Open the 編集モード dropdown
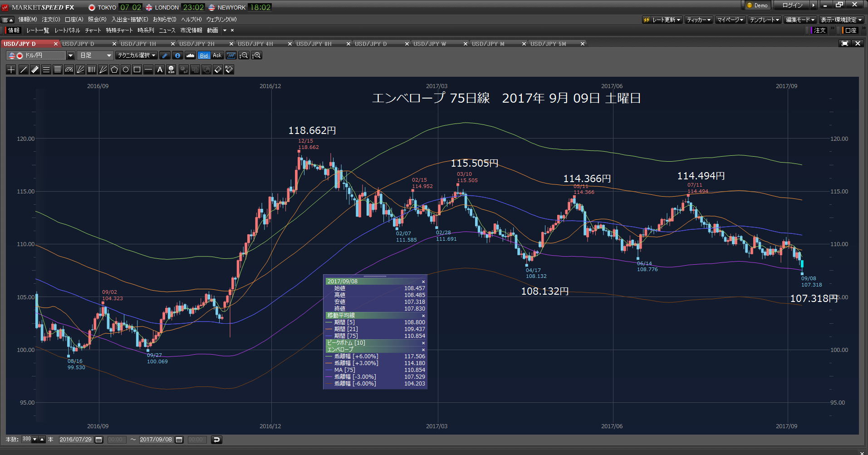 pos(800,20)
